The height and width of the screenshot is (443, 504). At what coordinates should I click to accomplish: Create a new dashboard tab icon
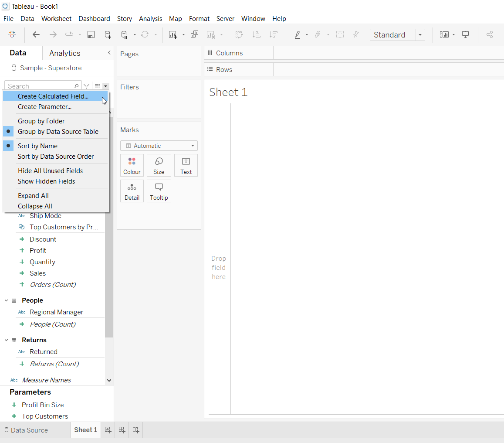(x=122, y=430)
